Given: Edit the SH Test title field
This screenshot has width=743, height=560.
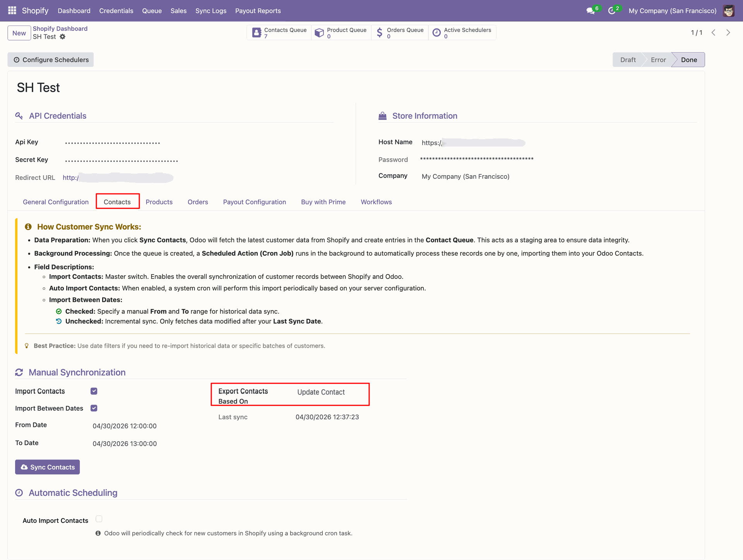Looking at the screenshot, I should 38,88.
